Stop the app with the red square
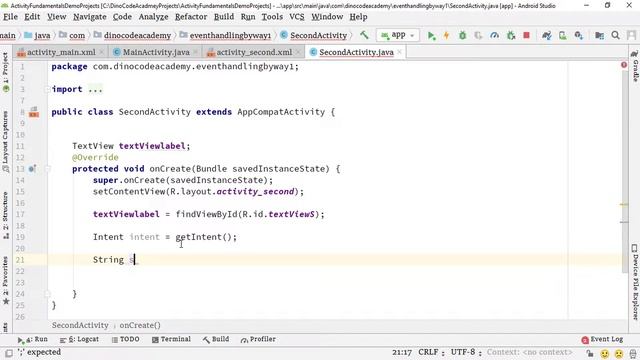The width and height of the screenshot is (640, 360). tap(527, 36)
